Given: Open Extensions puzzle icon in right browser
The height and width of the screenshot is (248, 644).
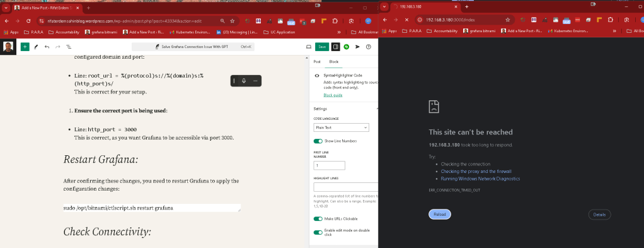Looking at the screenshot, I should point(611,20).
